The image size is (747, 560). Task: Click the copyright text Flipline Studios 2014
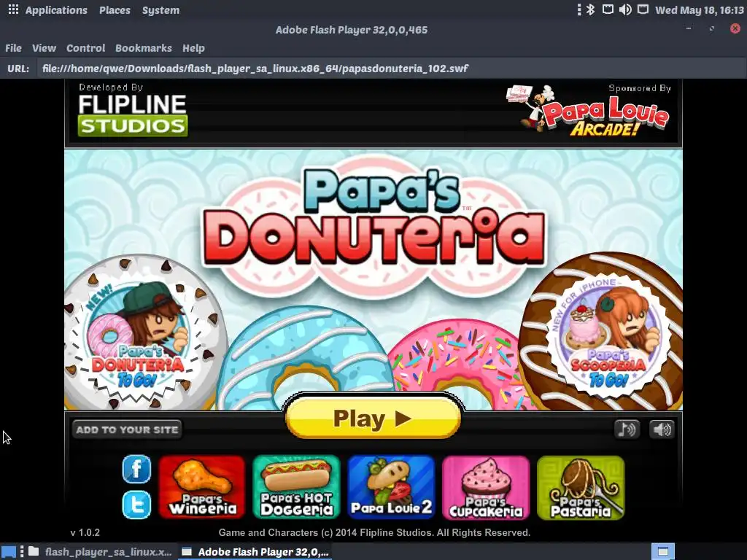374,532
